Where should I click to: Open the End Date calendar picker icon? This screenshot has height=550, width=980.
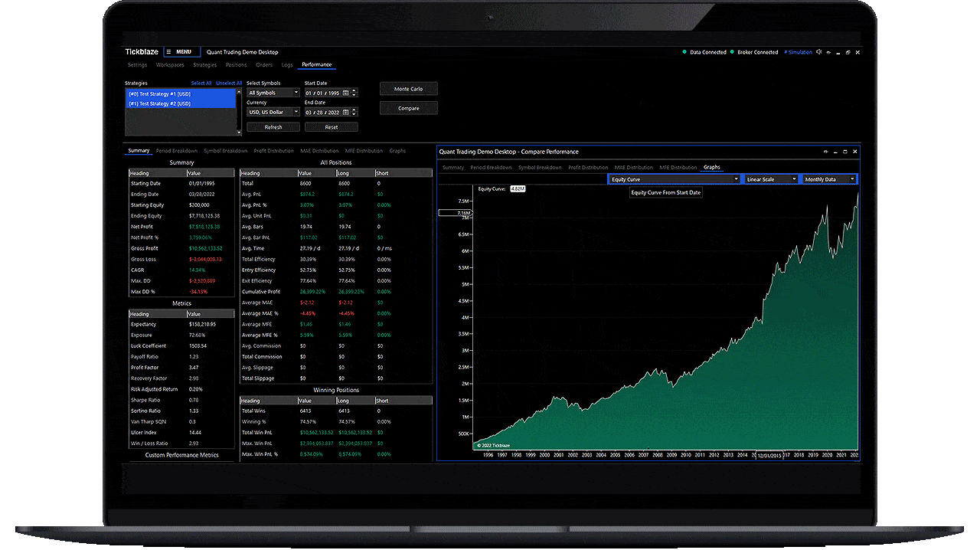tap(345, 112)
